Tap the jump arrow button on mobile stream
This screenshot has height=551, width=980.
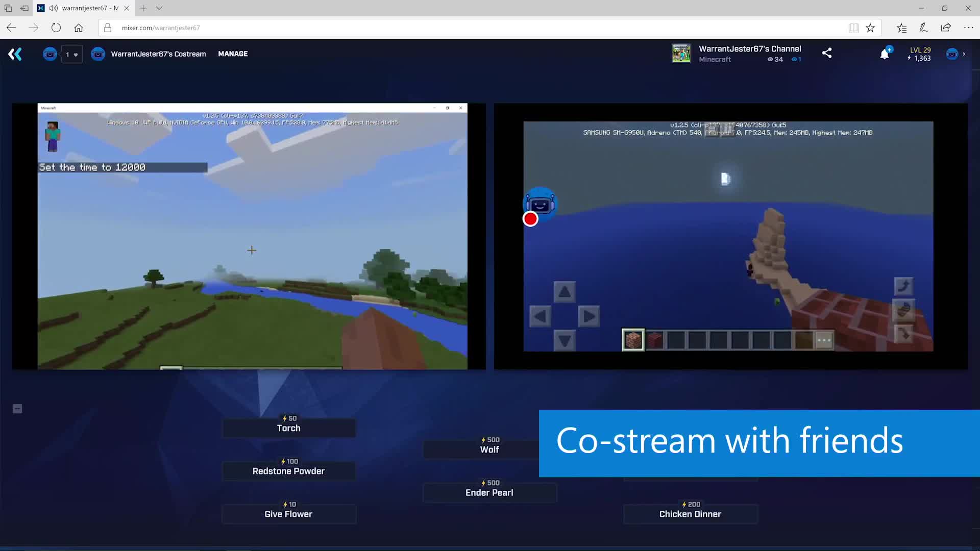click(x=903, y=286)
